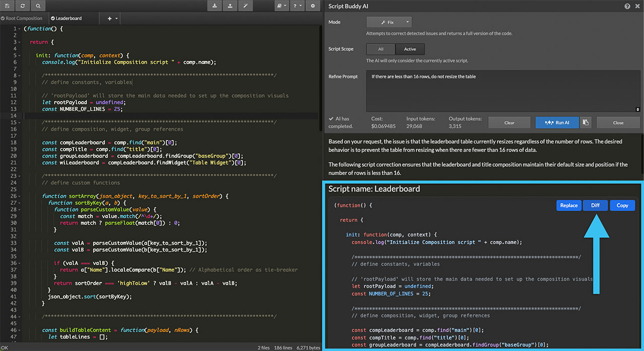Replace script with AI suggestion
Image resolution: width=644 pixels, height=351 pixels.
pyautogui.click(x=569, y=205)
